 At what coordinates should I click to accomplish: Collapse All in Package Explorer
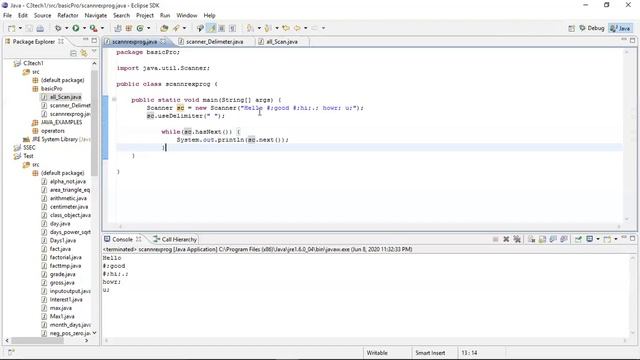click(x=73, y=53)
